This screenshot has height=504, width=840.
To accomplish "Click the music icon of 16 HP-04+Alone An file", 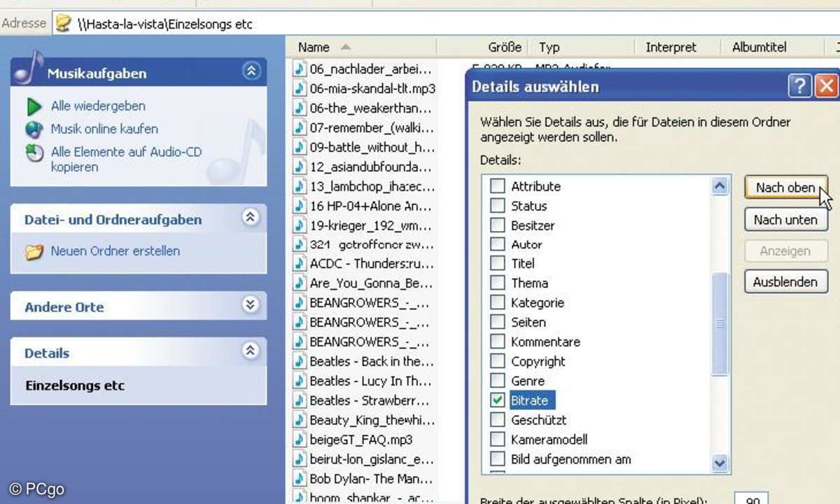I will tap(300, 206).
